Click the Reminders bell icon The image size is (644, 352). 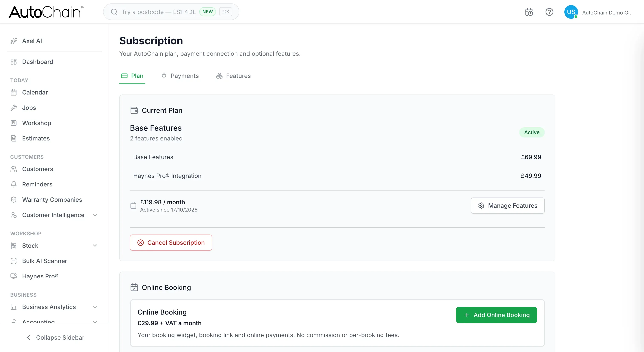point(13,184)
